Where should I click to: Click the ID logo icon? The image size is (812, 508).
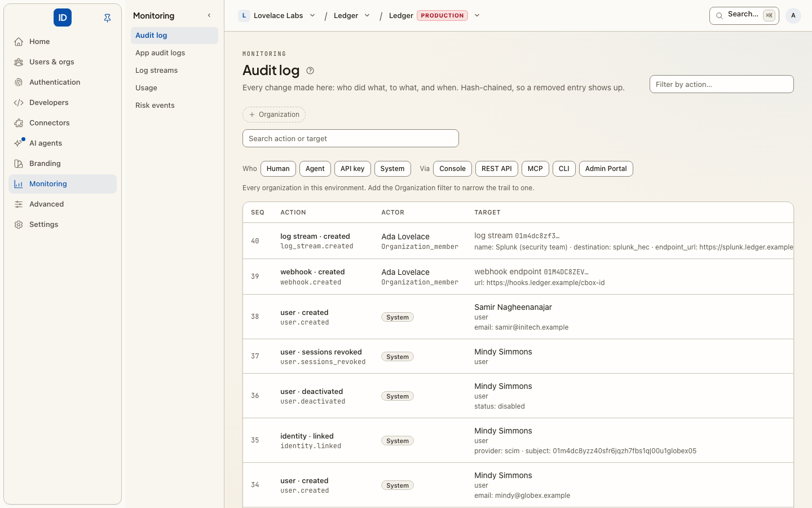[x=63, y=17]
